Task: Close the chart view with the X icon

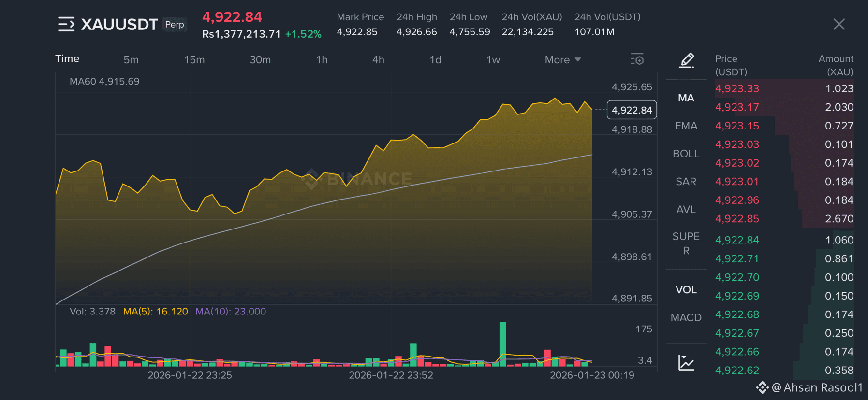Action: [839, 24]
